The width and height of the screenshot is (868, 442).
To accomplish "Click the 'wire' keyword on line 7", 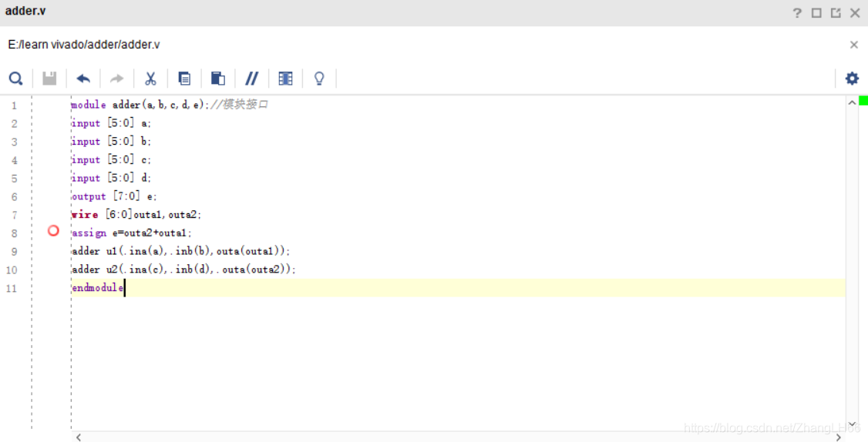I will (85, 214).
